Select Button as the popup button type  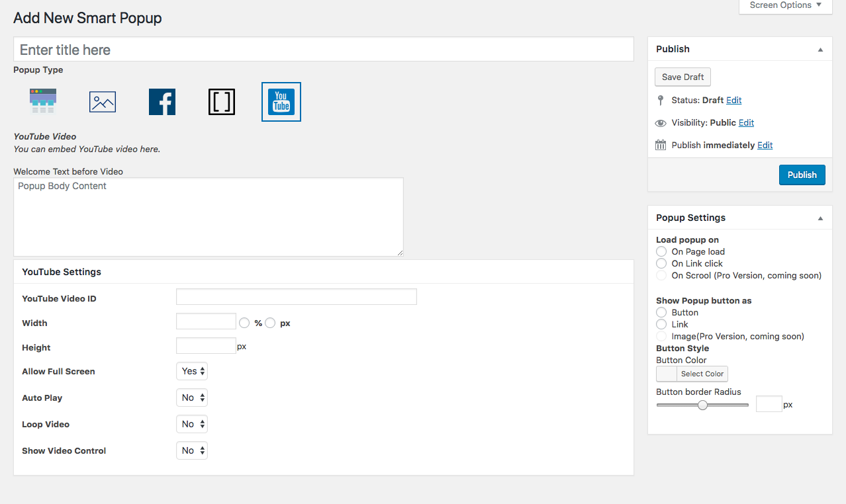(661, 312)
